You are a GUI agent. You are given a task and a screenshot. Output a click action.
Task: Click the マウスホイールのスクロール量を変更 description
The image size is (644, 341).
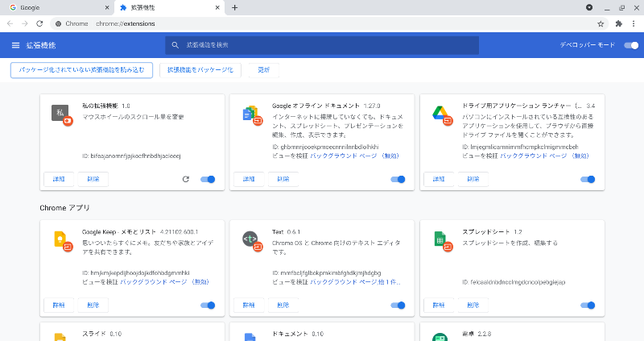pos(133,117)
